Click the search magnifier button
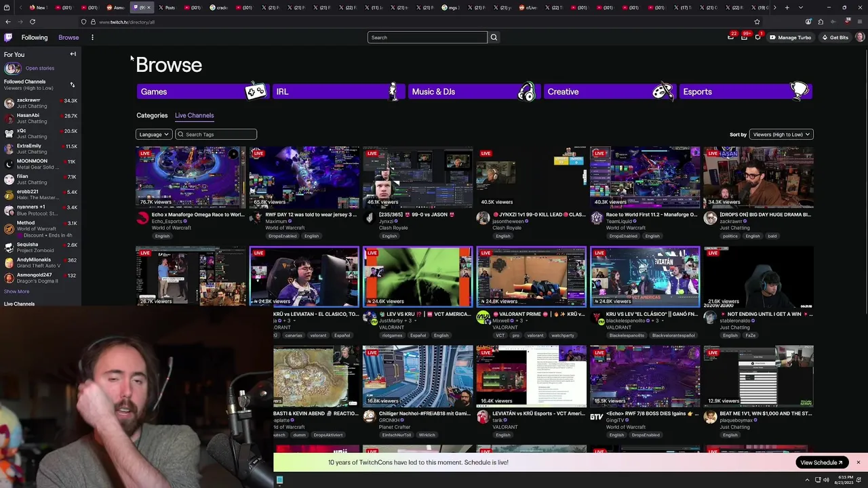 point(494,37)
